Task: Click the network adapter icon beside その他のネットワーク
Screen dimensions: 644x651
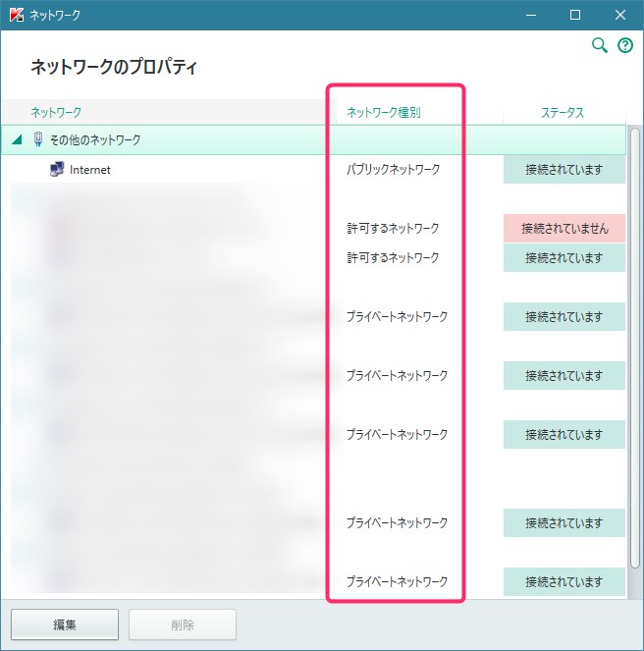Action: pyautogui.click(x=37, y=139)
